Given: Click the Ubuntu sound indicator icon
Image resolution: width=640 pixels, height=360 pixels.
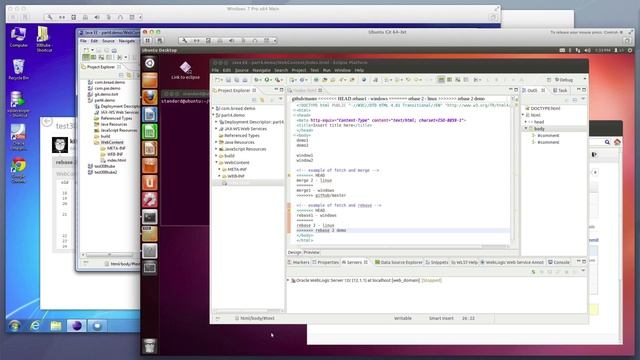Looking at the screenshot, I should click(x=587, y=50).
